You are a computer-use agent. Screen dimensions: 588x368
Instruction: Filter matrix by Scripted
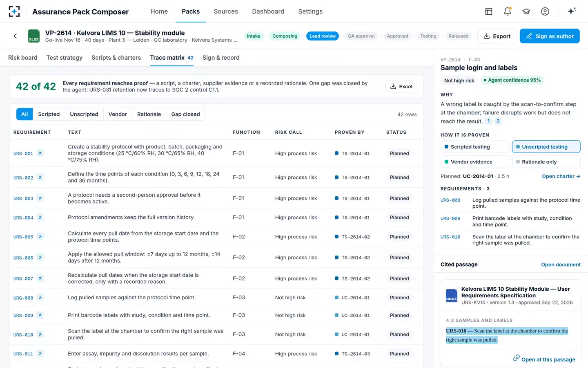[x=49, y=114]
